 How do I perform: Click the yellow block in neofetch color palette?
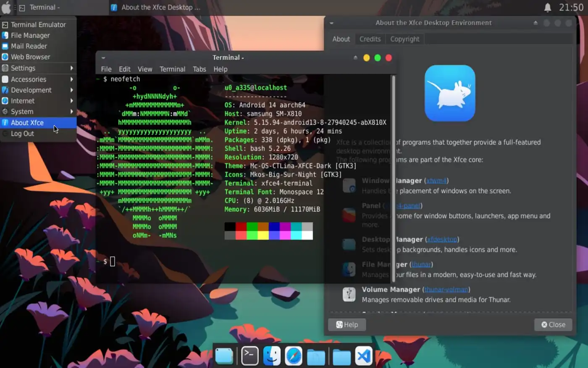pos(263,235)
